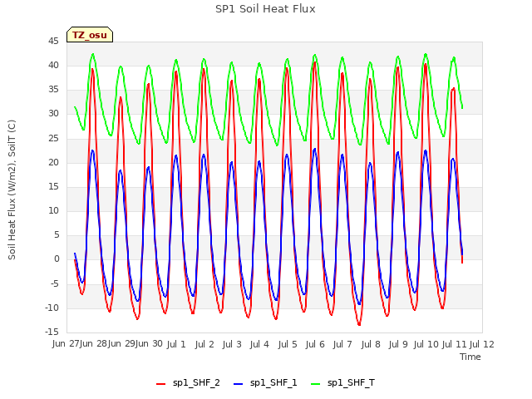Click the 15 y-axis tick value
Image resolution: width=532 pixels, height=399 pixels.
click(53, 186)
